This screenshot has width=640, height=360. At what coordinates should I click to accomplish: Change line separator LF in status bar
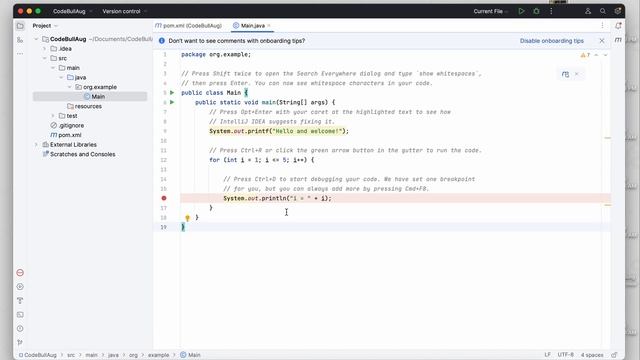547,355
